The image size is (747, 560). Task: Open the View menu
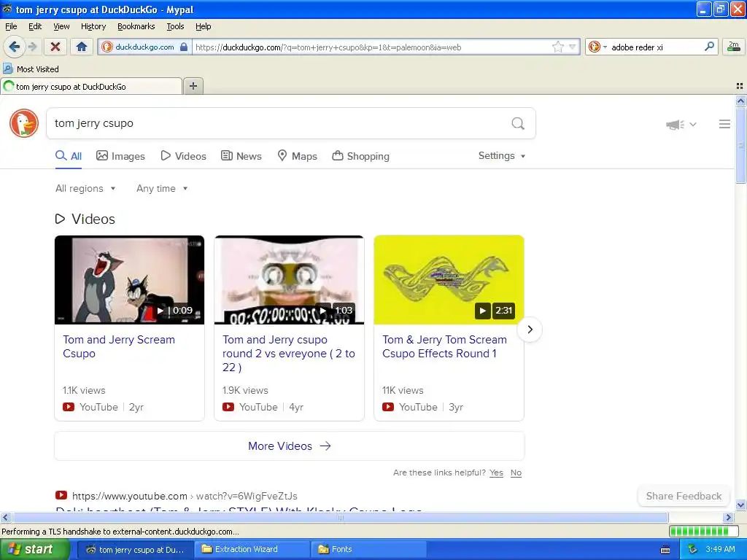pyautogui.click(x=61, y=26)
